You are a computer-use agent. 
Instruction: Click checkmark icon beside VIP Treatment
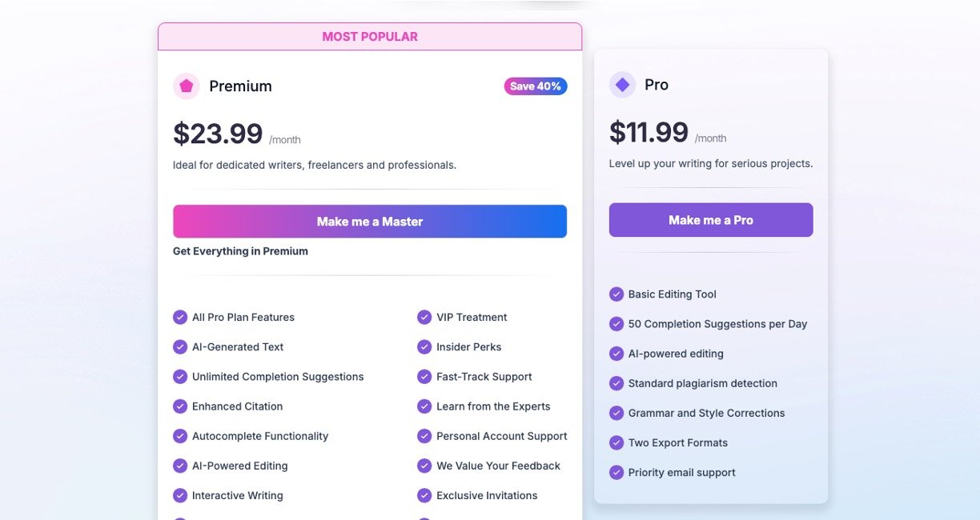pyautogui.click(x=424, y=318)
